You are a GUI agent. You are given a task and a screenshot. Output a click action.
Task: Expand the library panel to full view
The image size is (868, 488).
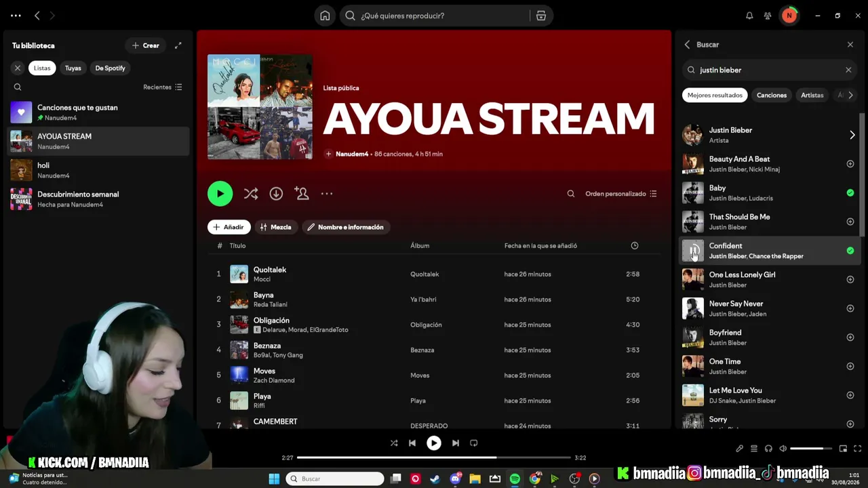[x=178, y=45]
